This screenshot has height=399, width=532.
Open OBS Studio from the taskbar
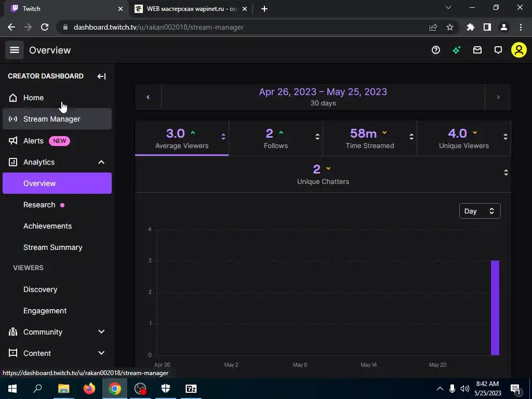pyautogui.click(x=140, y=389)
